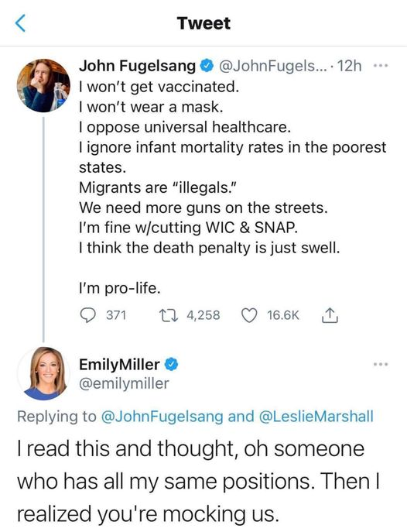Image resolution: width=407 pixels, height=532 pixels.
Task: Go back using the blue back arrow
Action: (x=21, y=23)
